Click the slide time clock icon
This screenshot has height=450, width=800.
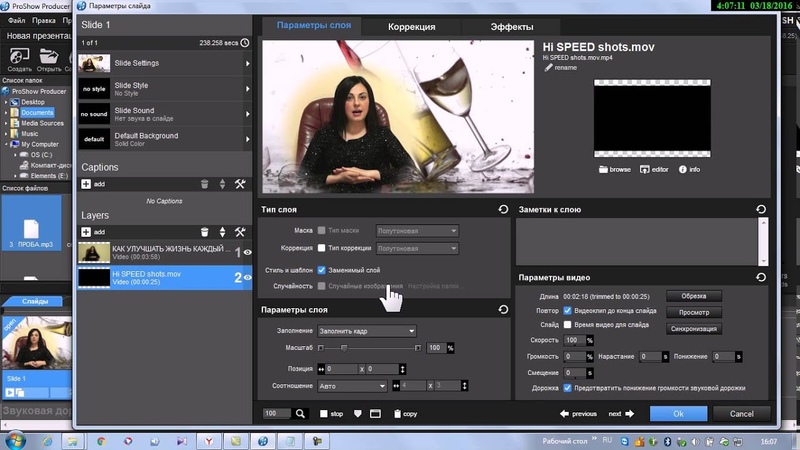click(x=245, y=43)
